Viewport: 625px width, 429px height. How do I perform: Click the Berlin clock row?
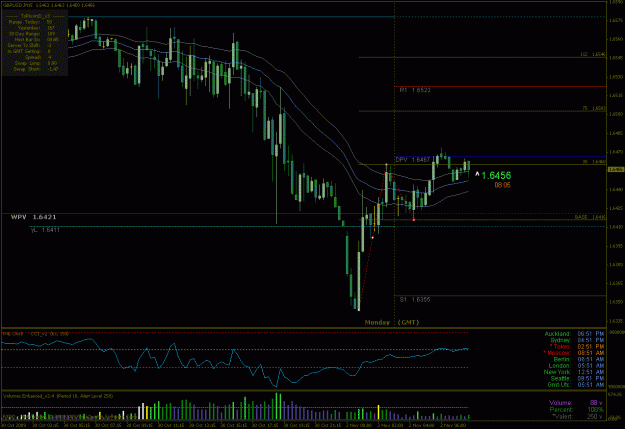(x=579, y=359)
